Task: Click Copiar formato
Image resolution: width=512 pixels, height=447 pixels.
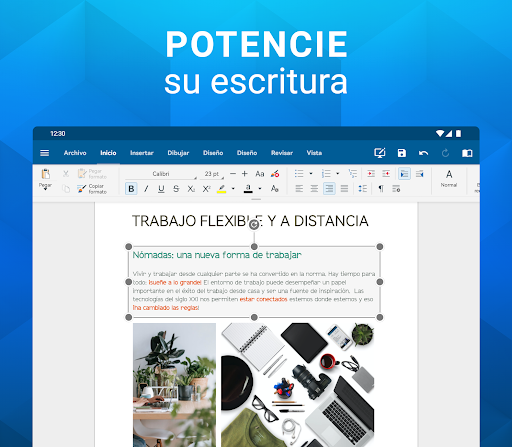Action: (92, 189)
